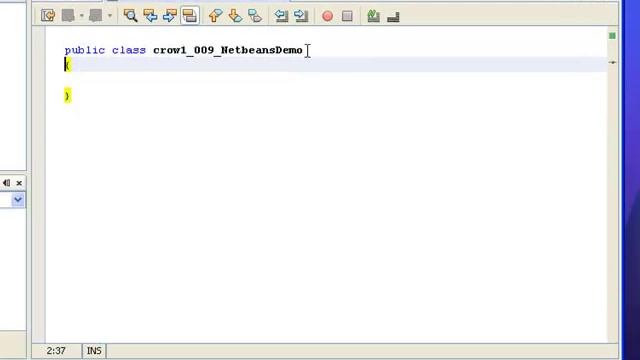
Task: Toggle Highlight Search in the toolbar
Action: tap(190, 16)
